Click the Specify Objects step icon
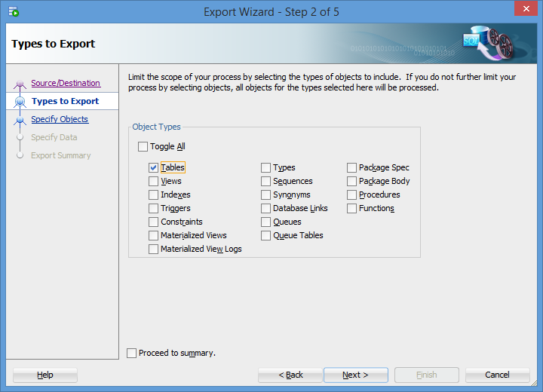This screenshot has height=392, width=543. pos(20,119)
